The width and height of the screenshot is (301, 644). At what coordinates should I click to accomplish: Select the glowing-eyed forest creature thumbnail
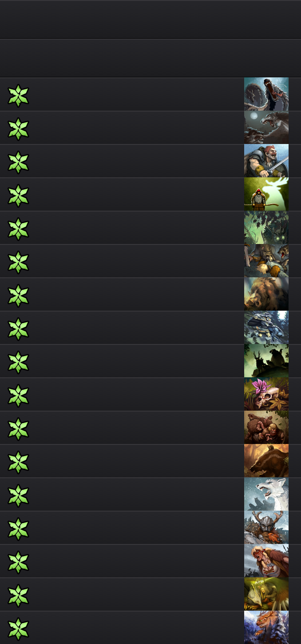[x=266, y=228]
